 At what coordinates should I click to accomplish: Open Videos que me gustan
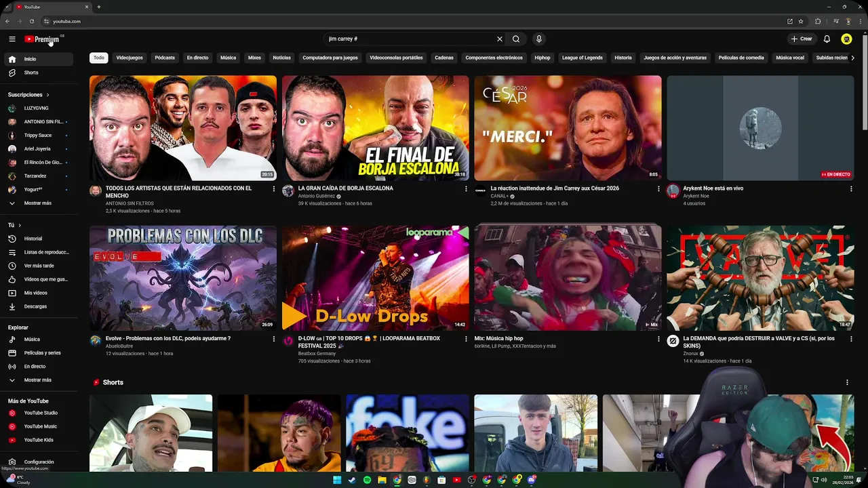[x=37, y=279]
